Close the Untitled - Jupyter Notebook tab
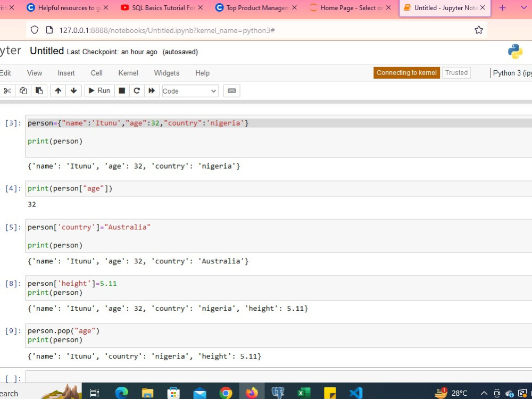The height and width of the screenshot is (399, 532). point(483,7)
